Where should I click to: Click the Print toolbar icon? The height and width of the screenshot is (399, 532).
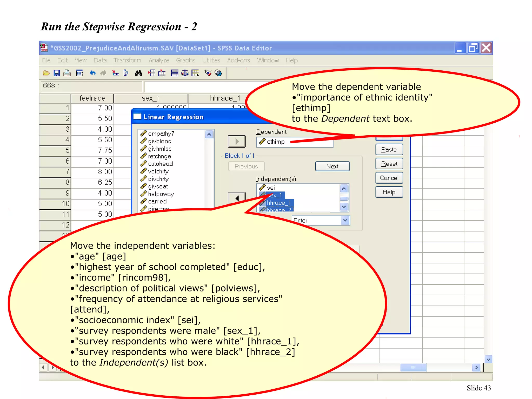tap(67, 73)
